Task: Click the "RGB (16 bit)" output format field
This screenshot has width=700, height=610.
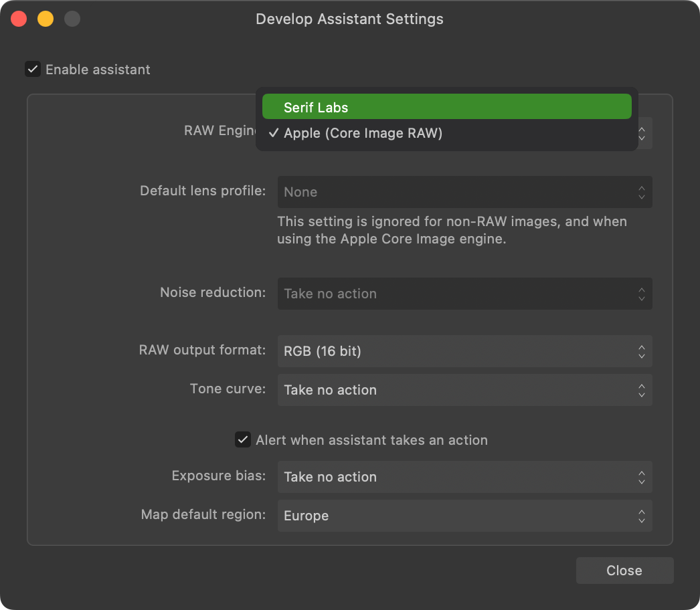Action: tap(464, 351)
